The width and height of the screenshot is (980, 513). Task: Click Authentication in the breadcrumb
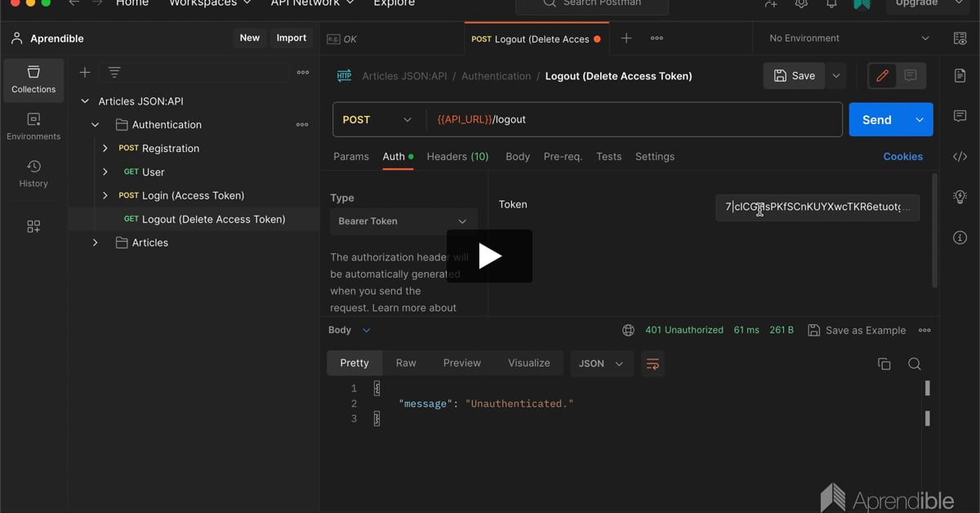click(x=496, y=76)
